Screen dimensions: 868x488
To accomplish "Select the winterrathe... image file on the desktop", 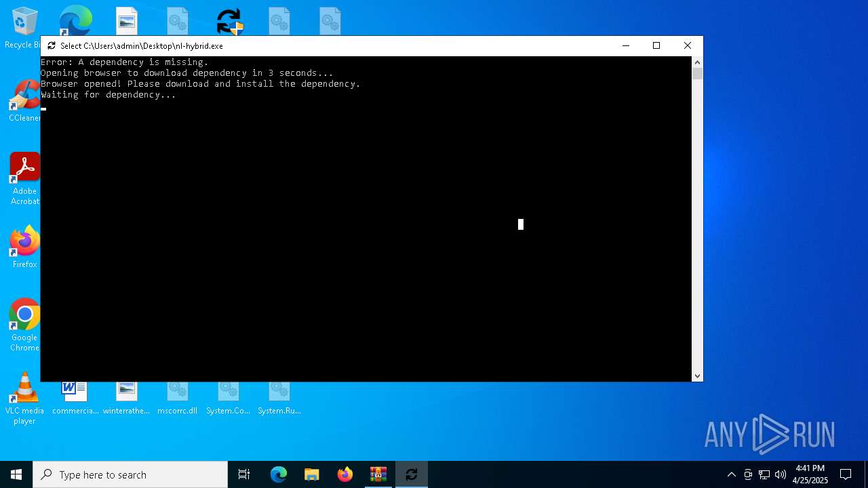I will click(126, 399).
